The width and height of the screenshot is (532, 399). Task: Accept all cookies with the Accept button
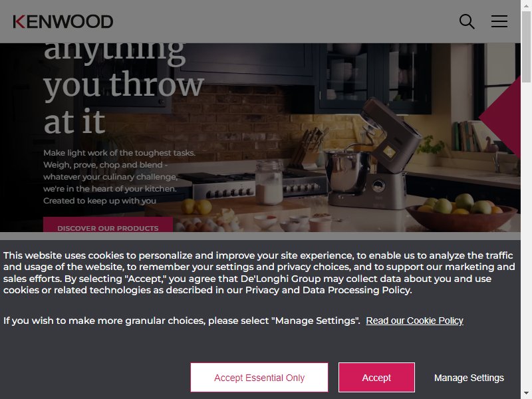pyautogui.click(x=376, y=377)
